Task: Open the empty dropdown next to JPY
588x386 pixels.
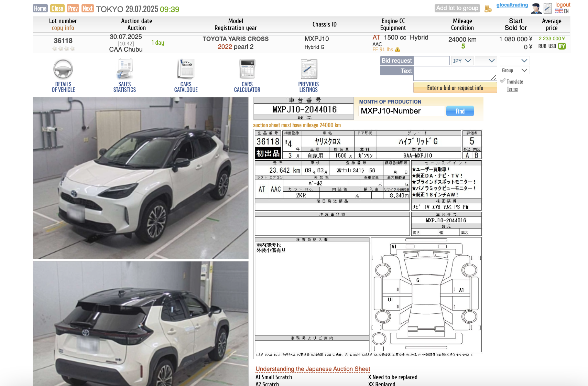Action: tap(486, 61)
